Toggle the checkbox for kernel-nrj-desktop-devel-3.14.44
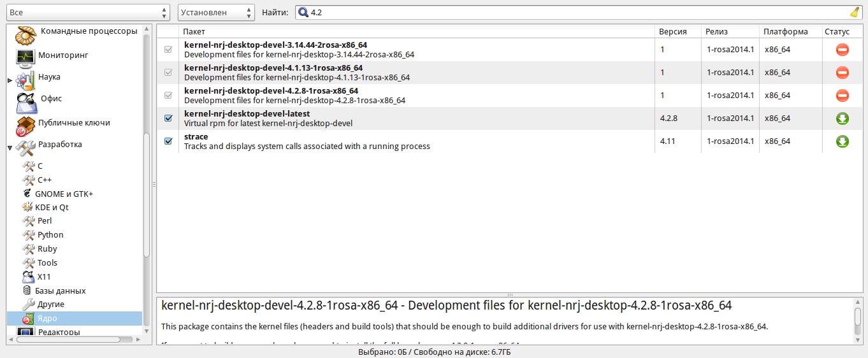This screenshot has height=358, width=868. pyautogui.click(x=168, y=50)
